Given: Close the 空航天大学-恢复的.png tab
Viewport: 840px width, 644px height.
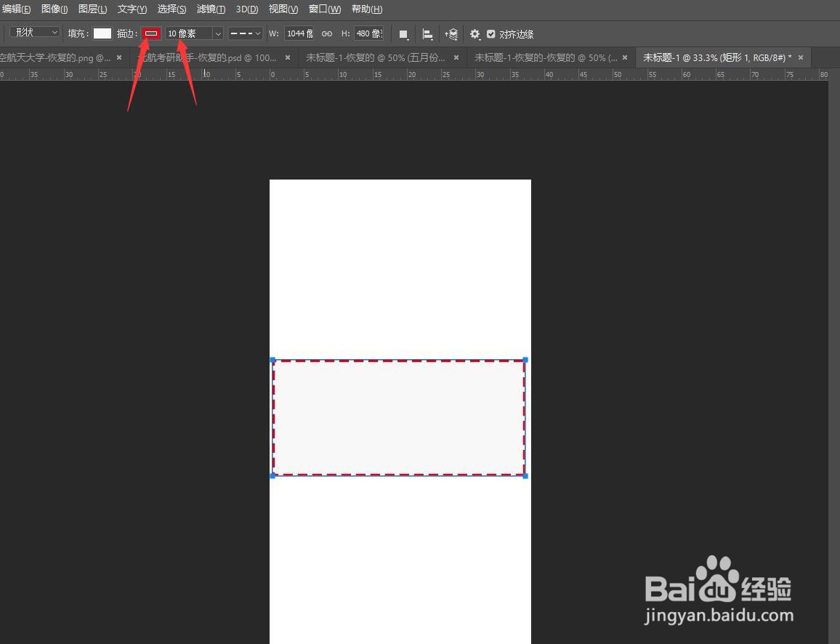Looking at the screenshot, I should point(119,57).
